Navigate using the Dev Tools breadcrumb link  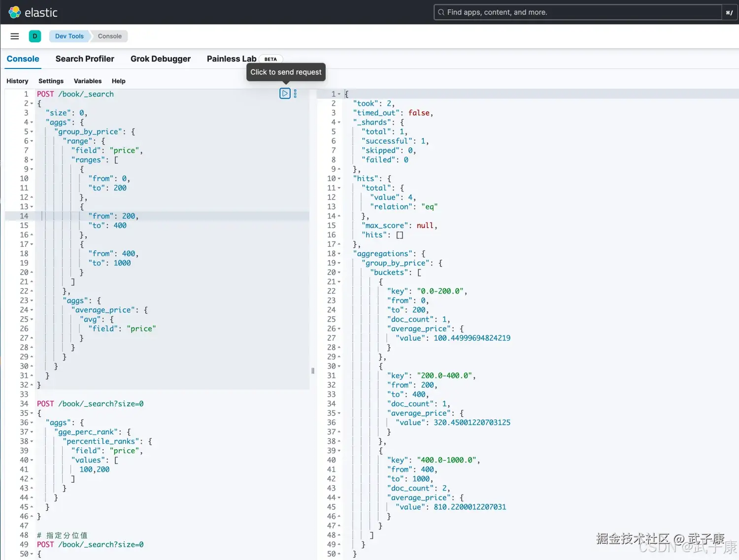click(68, 36)
